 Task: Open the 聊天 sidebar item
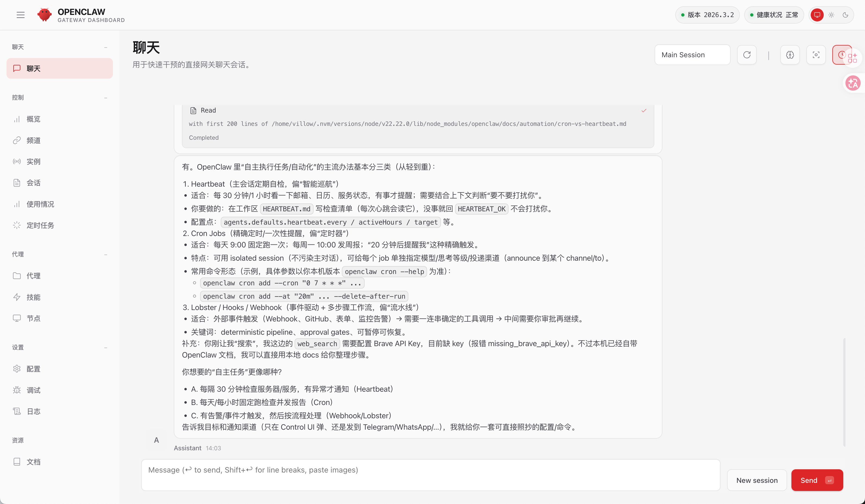[x=60, y=68]
